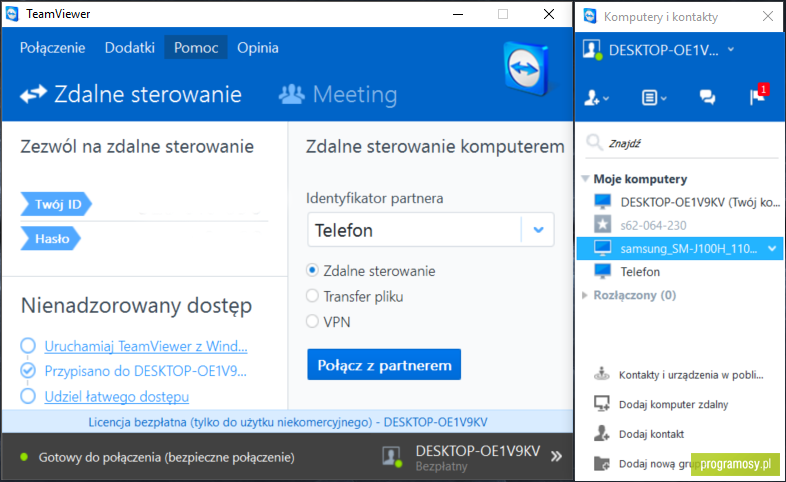Click monitor icon beside DESKTOP-OE1V9KV entry
The image size is (786, 482).
[x=602, y=201]
